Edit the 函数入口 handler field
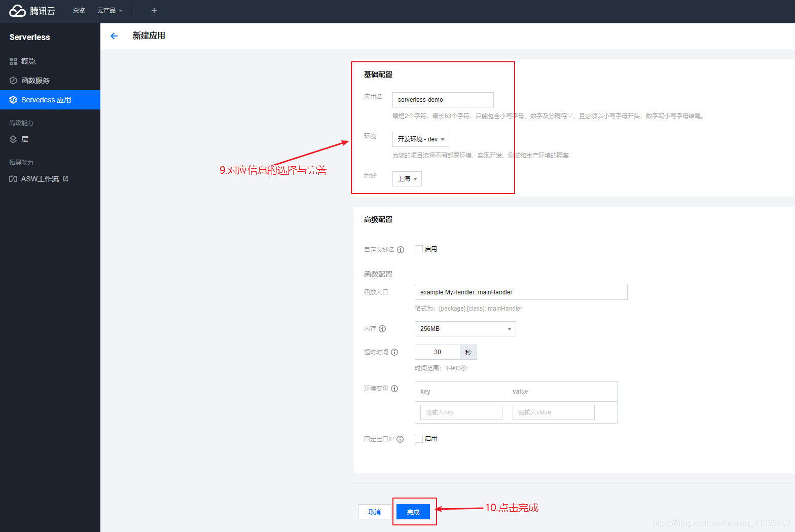This screenshot has height=532, width=795. (521, 292)
